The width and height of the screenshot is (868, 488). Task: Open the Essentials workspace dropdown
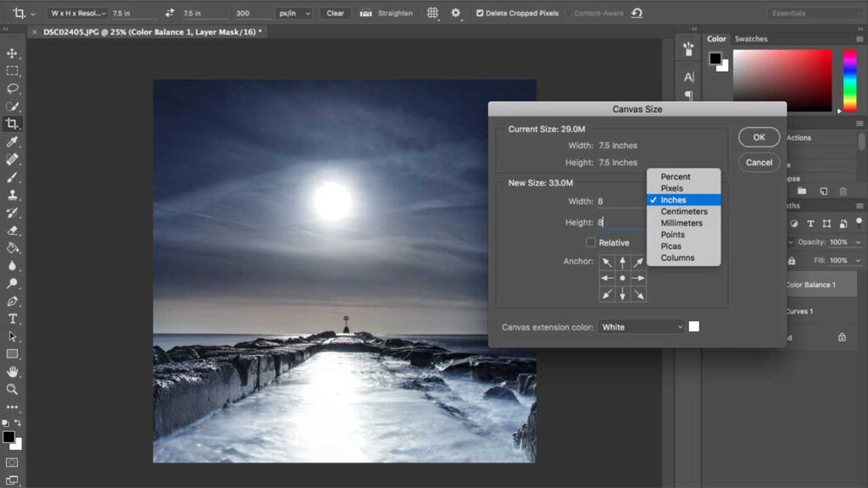[815, 13]
